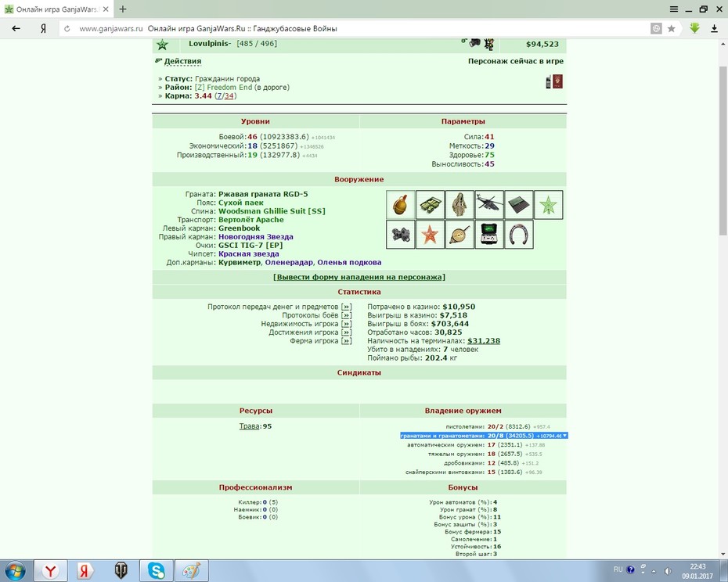728x582 pixels.
Task: Click the green New Year star item icon
Action: coord(549,205)
